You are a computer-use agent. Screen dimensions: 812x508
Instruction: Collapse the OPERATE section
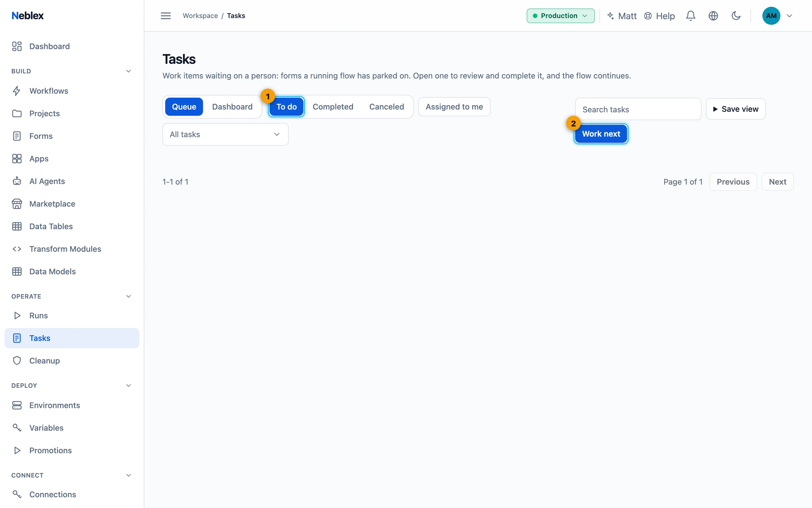pyautogui.click(x=128, y=296)
